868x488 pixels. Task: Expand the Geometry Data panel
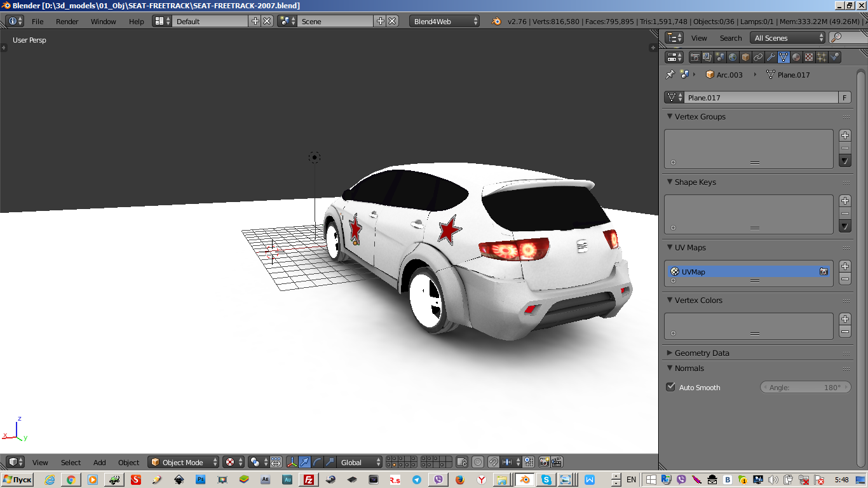click(x=702, y=353)
